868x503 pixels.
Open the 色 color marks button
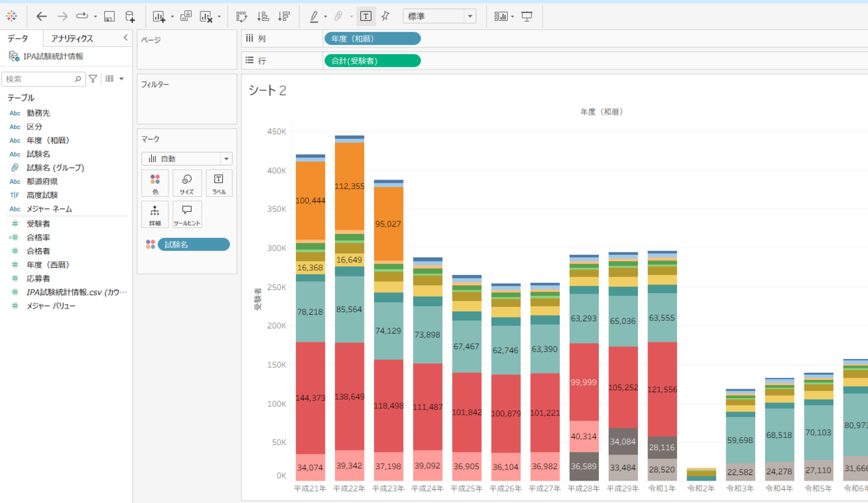pos(155,184)
